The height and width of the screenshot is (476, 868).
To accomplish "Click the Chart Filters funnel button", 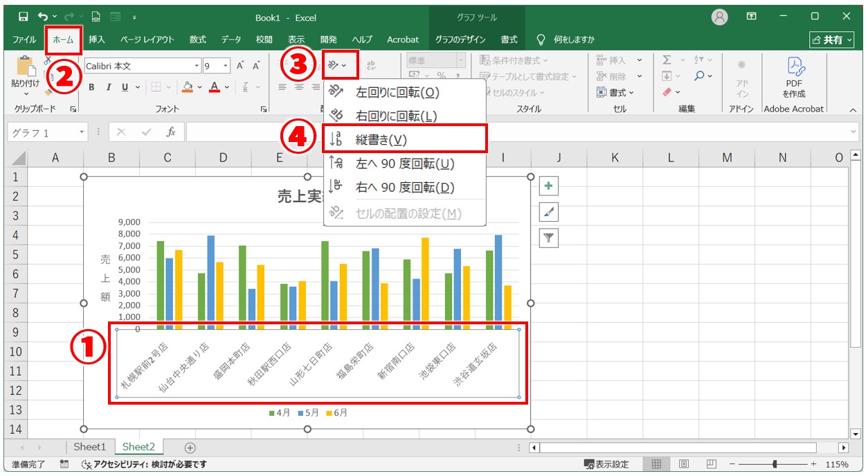I will coord(548,238).
